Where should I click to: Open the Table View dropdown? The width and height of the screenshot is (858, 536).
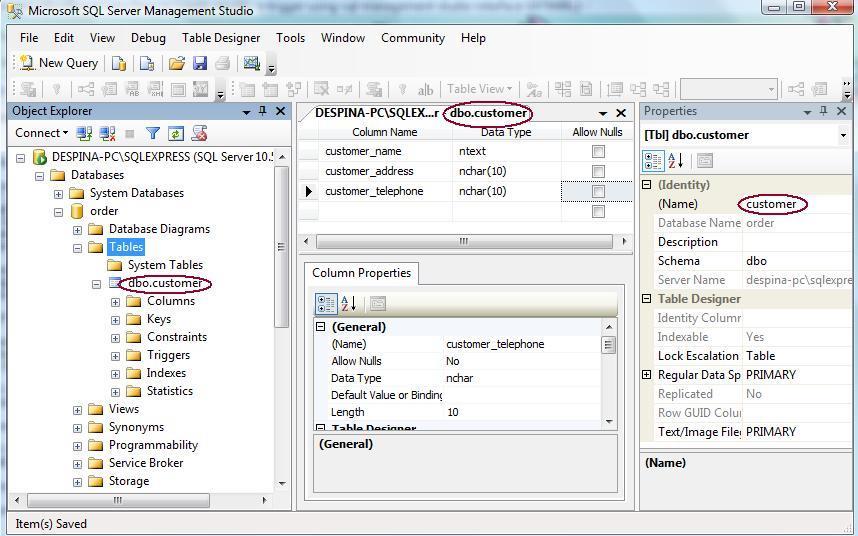point(480,89)
